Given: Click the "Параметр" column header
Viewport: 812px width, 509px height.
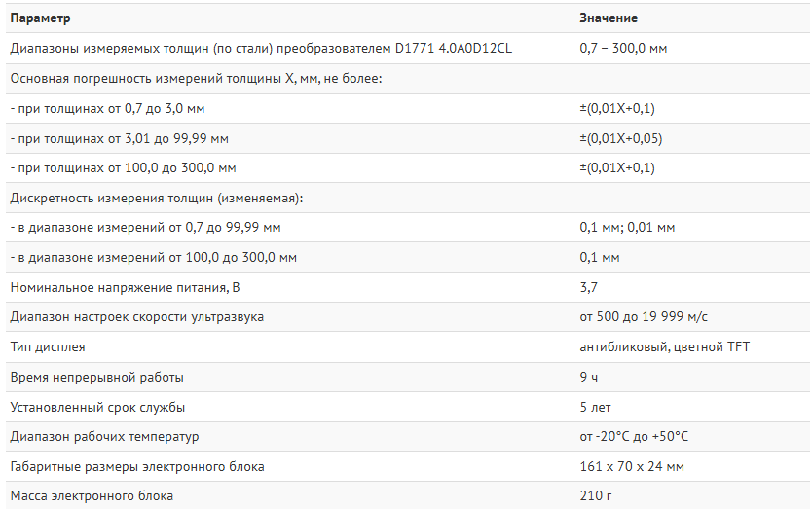Looking at the screenshot, I should pos(40,18).
